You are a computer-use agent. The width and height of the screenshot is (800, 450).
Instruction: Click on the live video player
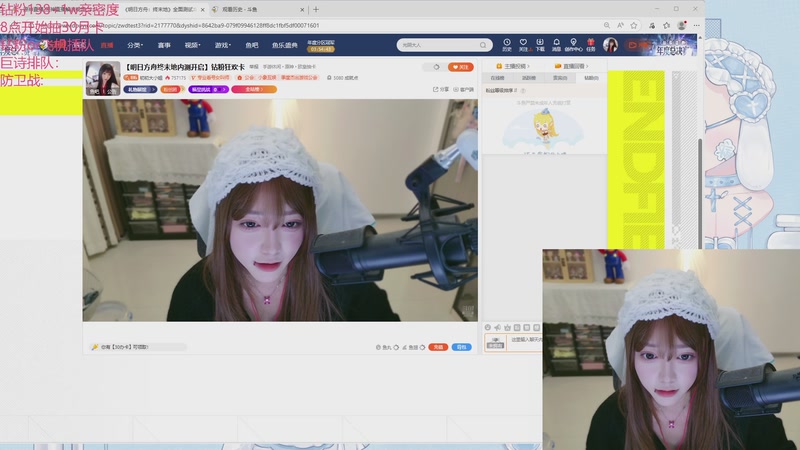(280, 210)
